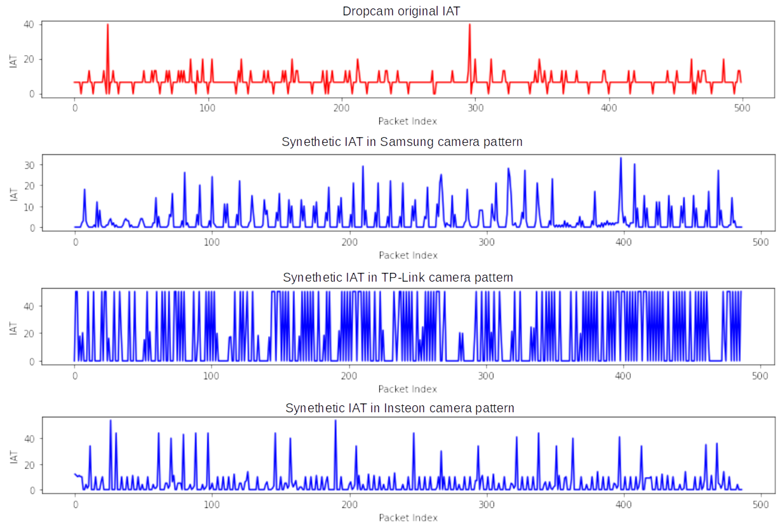Screen dimensions: 782x532
Task: Click the IAT y-axis label of Dropcam plot
Action: coord(13,61)
